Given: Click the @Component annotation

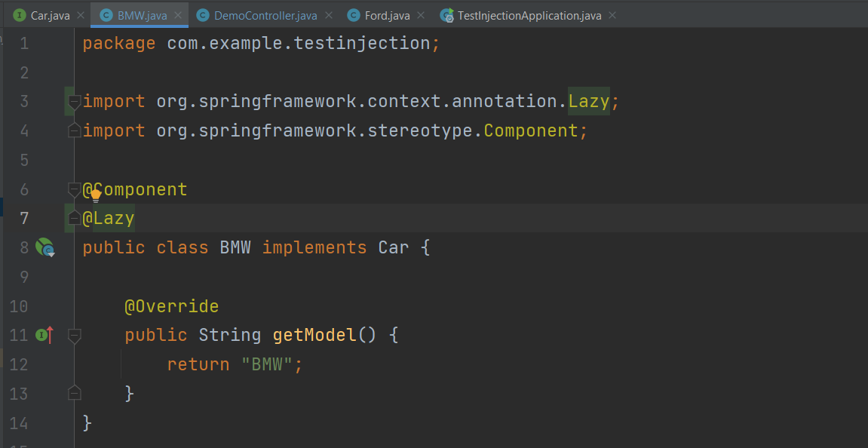Looking at the screenshot, I should [x=135, y=190].
